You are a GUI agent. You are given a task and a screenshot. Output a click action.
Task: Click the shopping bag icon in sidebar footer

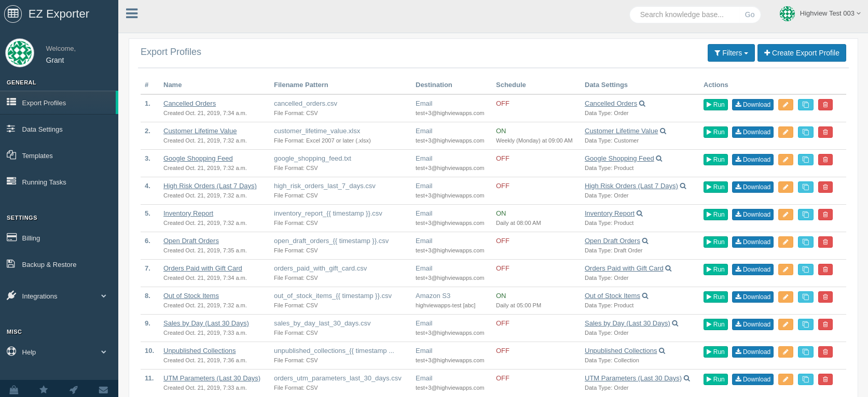point(14,390)
